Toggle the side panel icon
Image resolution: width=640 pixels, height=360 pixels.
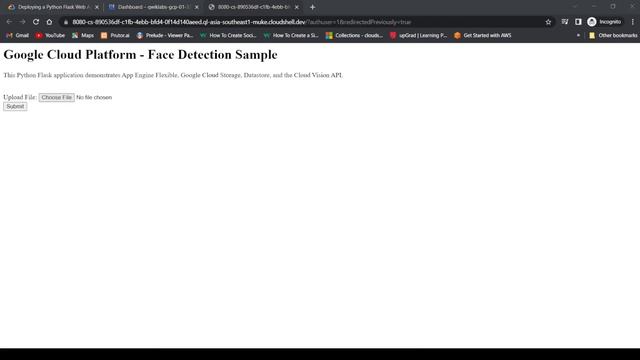pyautogui.click(x=578, y=22)
